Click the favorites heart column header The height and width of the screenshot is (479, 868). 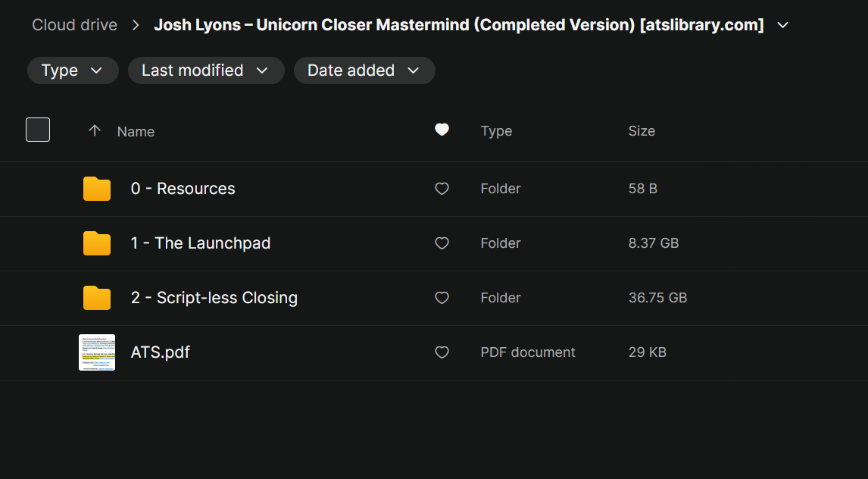click(442, 130)
